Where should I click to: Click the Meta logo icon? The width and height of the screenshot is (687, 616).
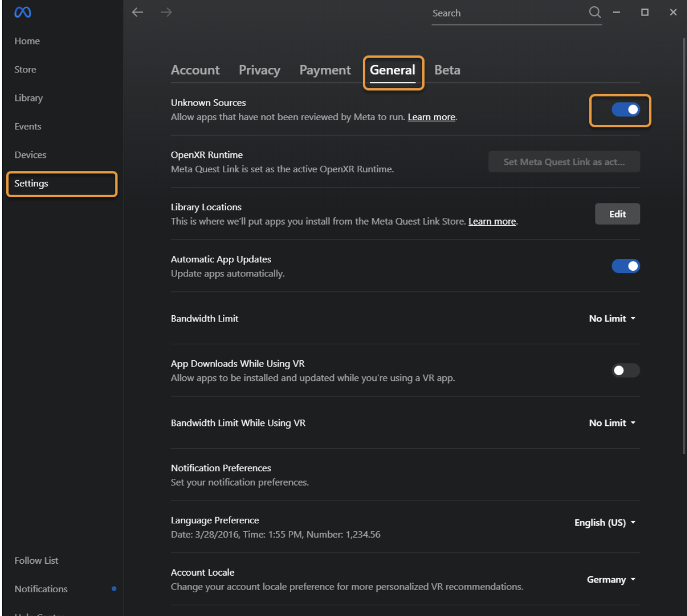tap(23, 12)
